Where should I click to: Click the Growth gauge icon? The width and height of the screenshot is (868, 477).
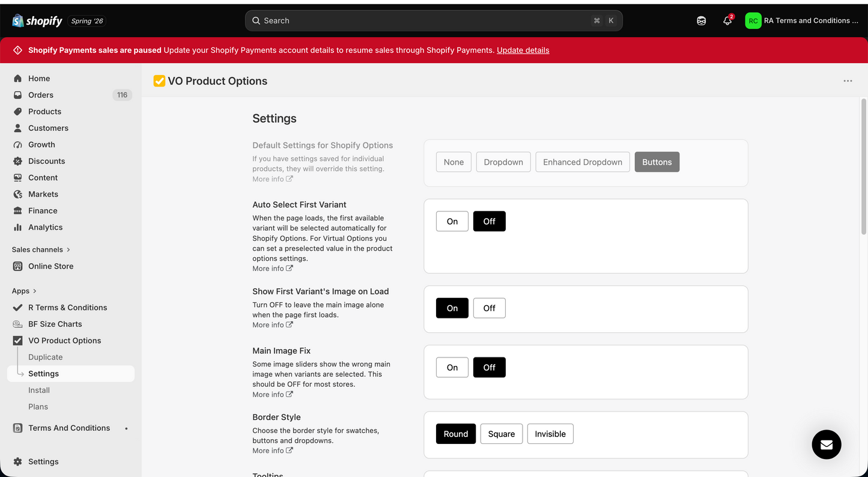pyautogui.click(x=17, y=144)
